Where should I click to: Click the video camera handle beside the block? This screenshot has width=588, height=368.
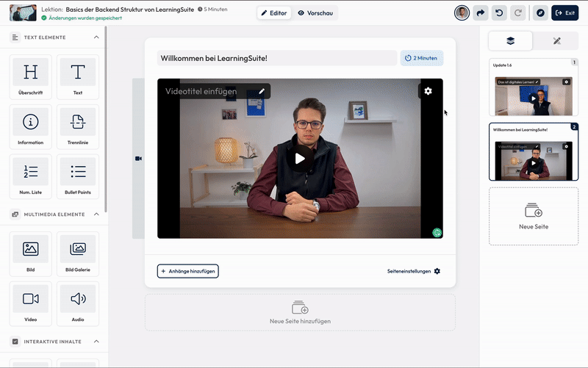(138, 159)
